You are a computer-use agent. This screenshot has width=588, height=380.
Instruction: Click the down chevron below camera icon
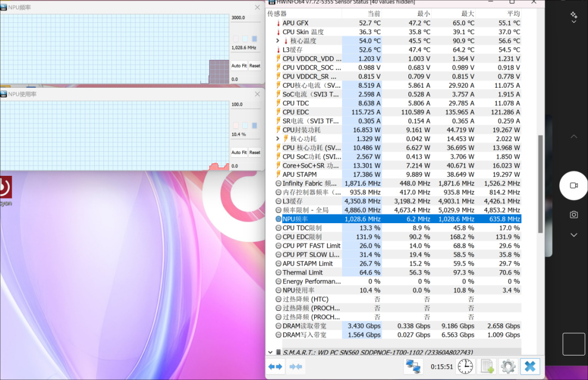click(574, 235)
